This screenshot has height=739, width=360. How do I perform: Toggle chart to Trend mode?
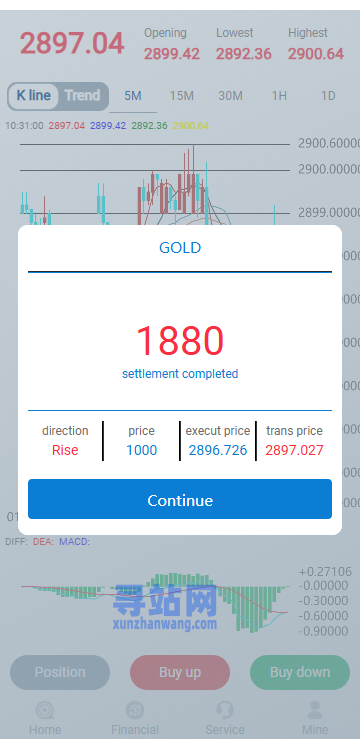[83, 96]
